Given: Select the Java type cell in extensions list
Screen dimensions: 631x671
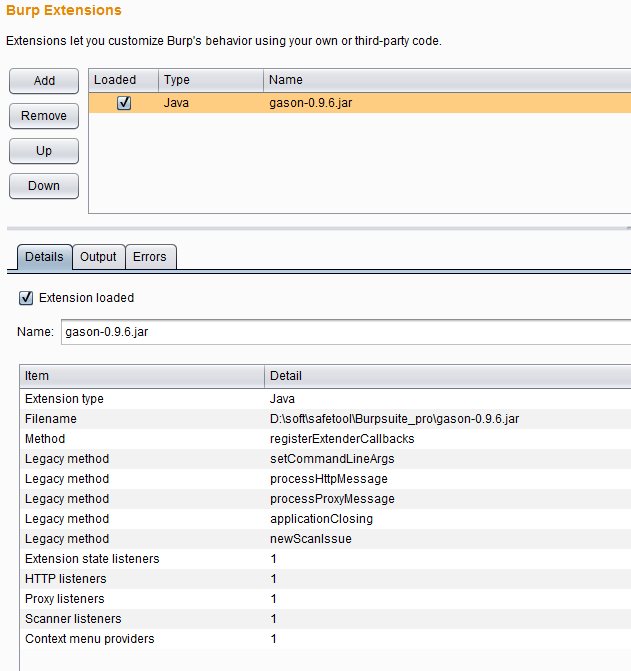Looking at the screenshot, I should 176,103.
